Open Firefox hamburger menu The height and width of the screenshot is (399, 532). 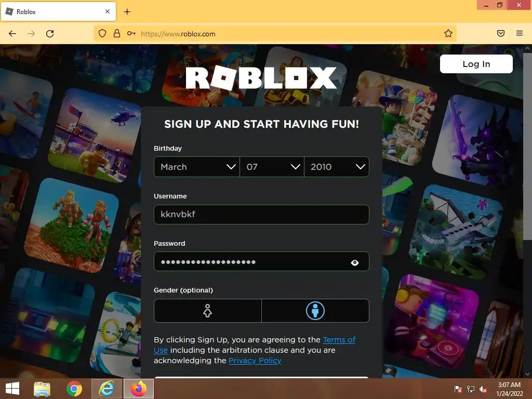520,33
